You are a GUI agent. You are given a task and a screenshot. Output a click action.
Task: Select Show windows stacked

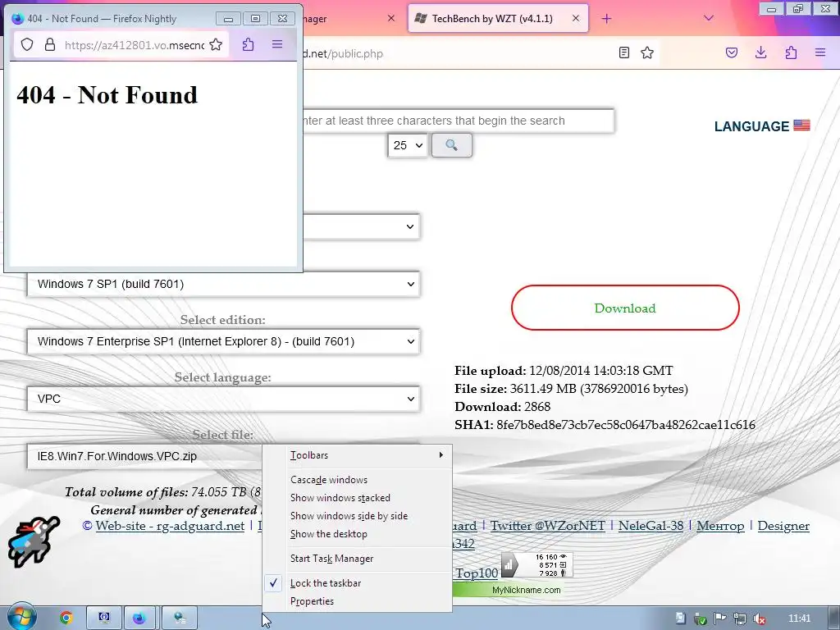(357, 498)
